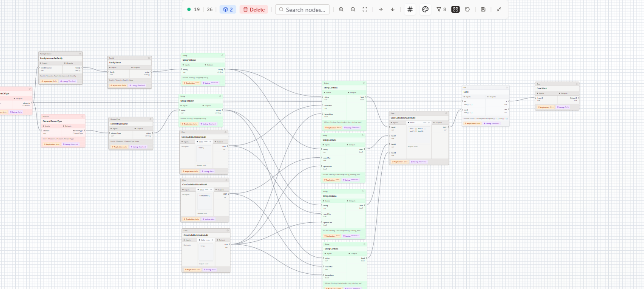Fit all nodes to the view

(x=365, y=9)
